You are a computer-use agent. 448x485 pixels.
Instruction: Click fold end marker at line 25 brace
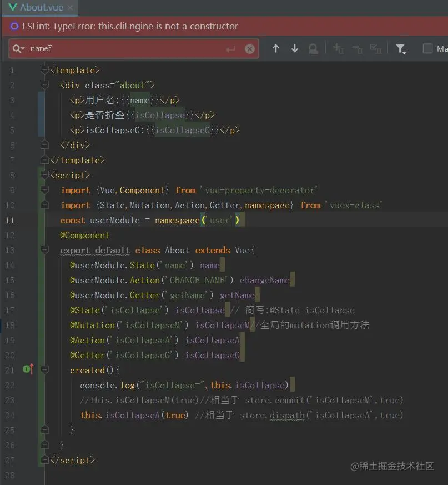(45, 430)
